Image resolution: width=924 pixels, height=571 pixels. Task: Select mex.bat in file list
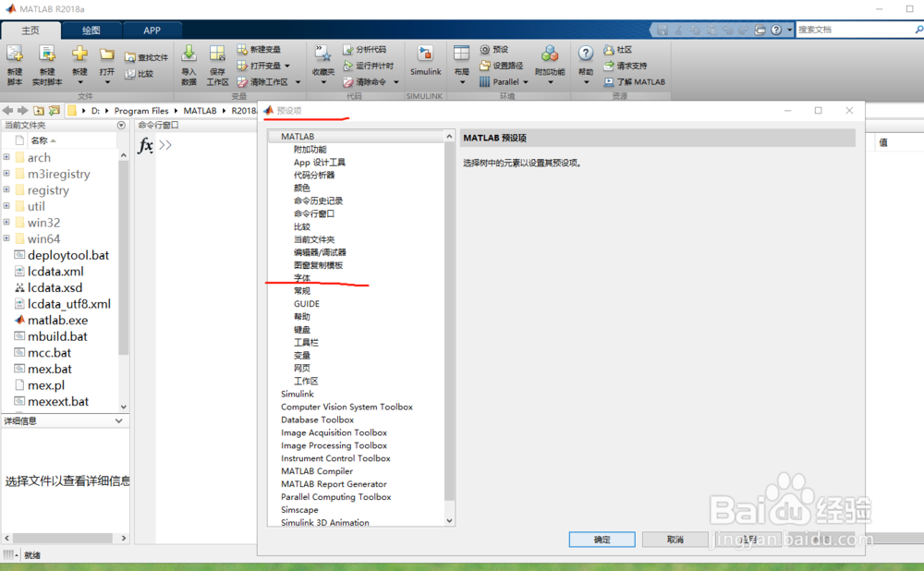coord(50,369)
